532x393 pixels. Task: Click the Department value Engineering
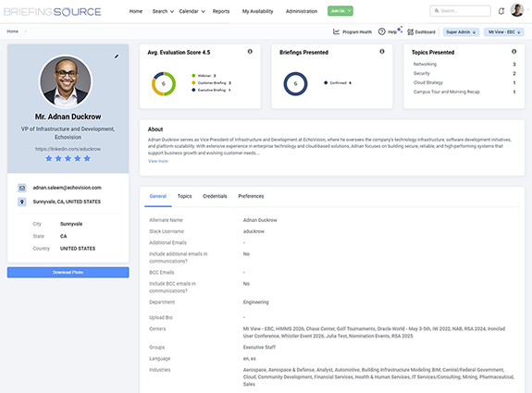pyautogui.click(x=255, y=302)
